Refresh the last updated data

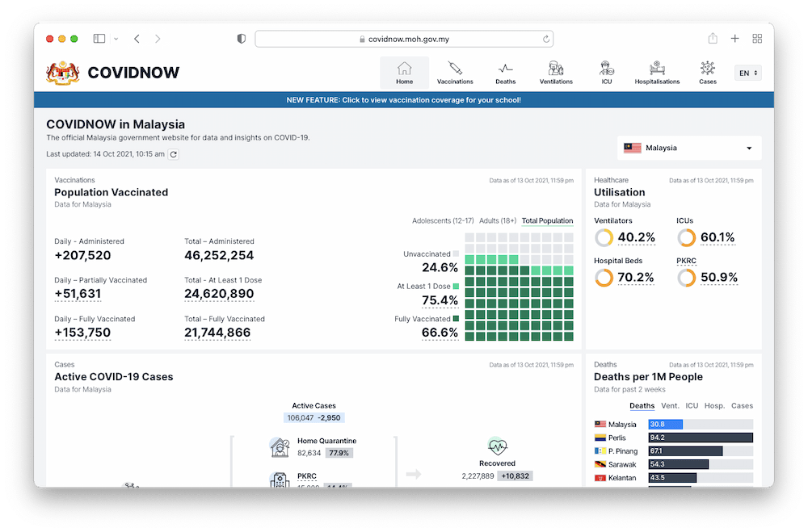click(x=174, y=154)
